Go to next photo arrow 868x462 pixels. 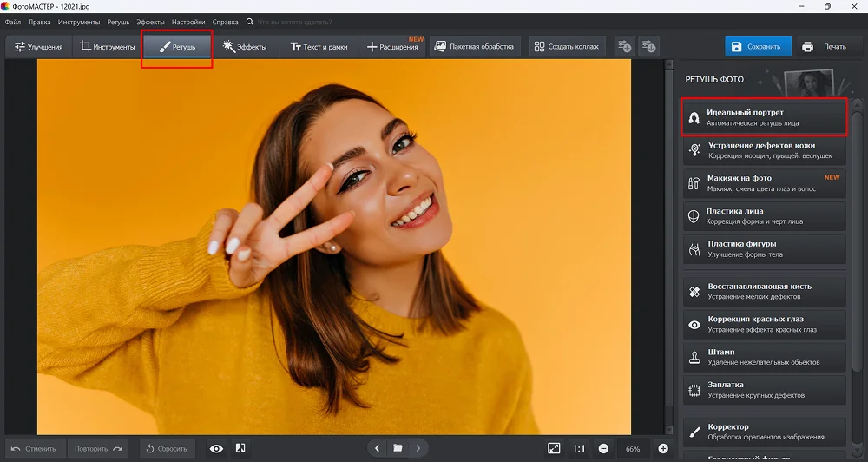[x=418, y=448]
